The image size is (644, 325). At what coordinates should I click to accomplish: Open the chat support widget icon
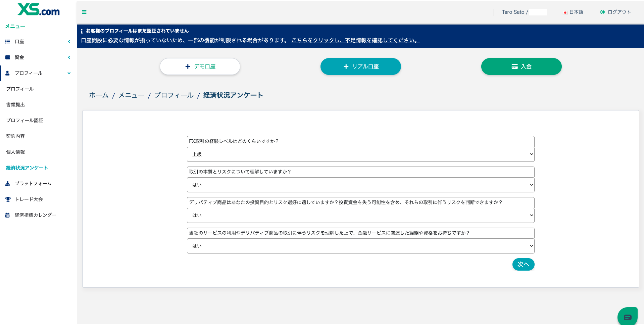click(x=627, y=317)
